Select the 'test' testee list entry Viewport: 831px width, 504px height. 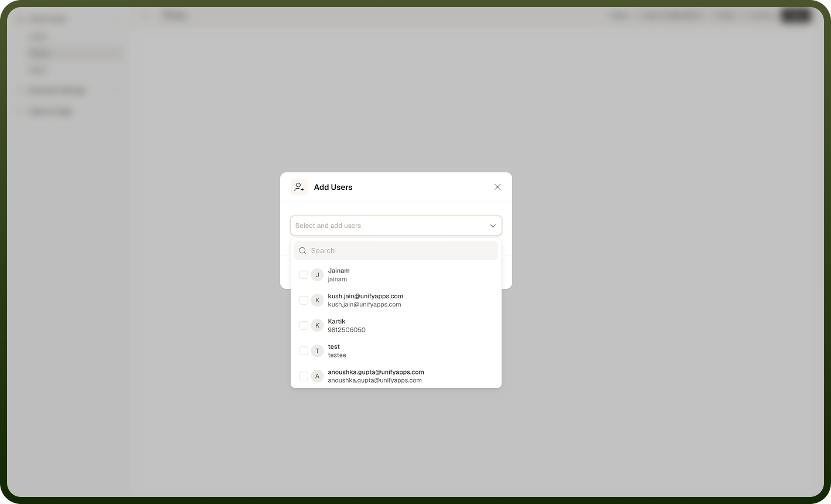click(396, 350)
